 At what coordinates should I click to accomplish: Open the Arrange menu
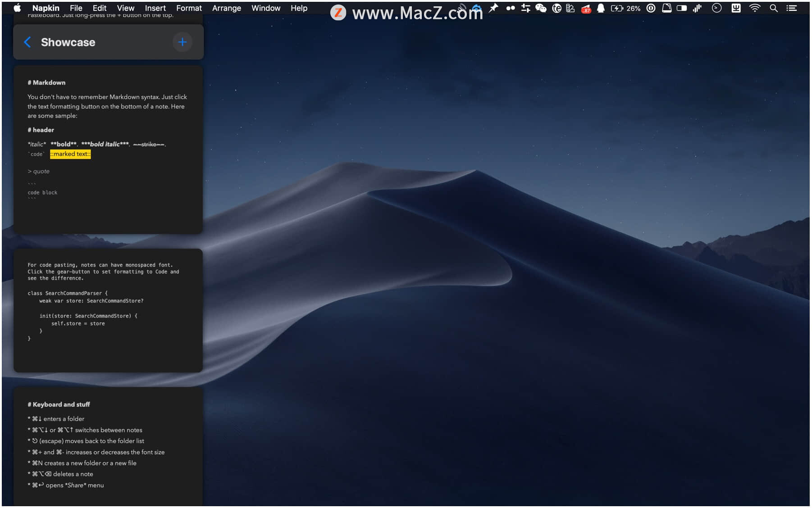[226, 8]
